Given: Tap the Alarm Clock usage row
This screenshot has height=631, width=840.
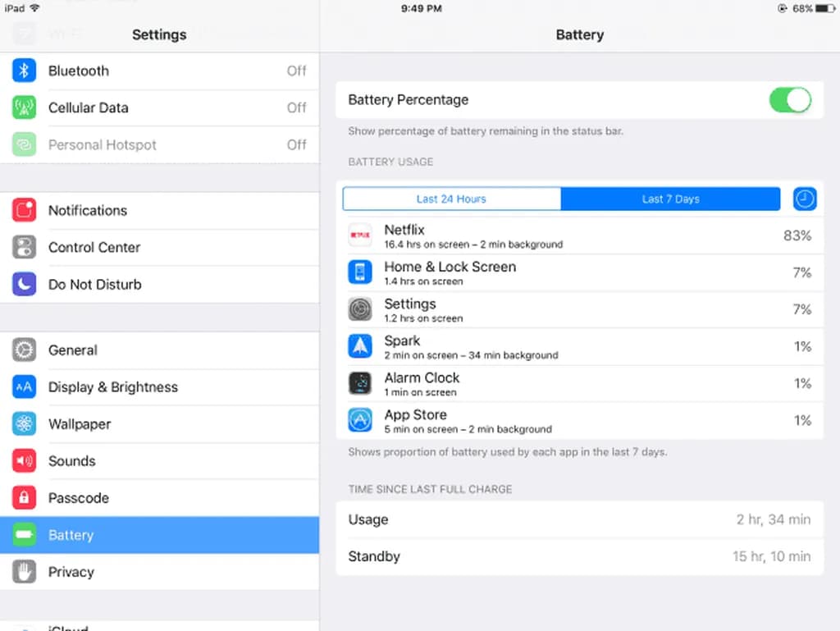Looking at the screenshot, I should [x=580, y=383].
